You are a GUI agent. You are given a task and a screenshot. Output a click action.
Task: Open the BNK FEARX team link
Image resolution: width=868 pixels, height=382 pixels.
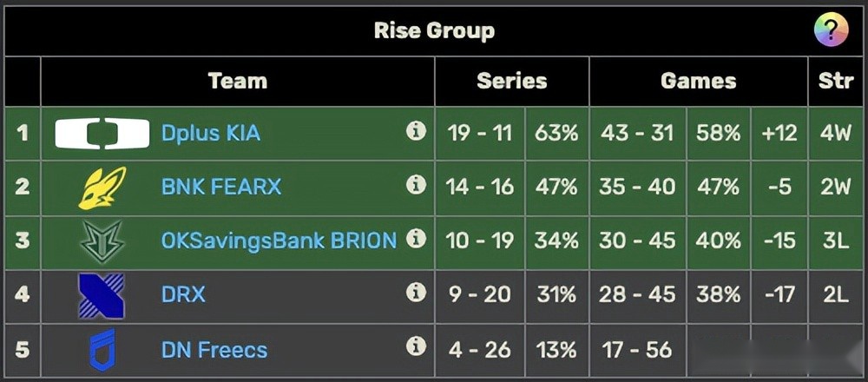click(x=221, y=187)
